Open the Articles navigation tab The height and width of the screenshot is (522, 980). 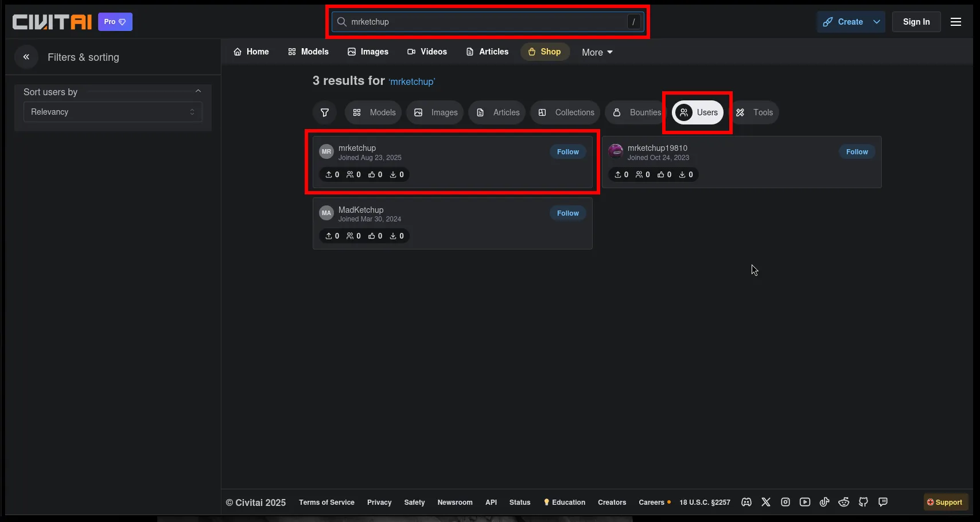click(x=487, y=52)
